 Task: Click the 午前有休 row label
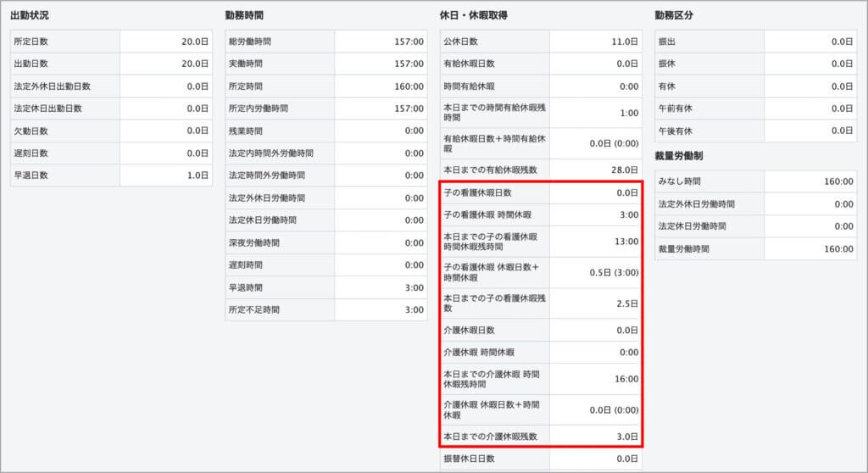(x=676, y=109)
